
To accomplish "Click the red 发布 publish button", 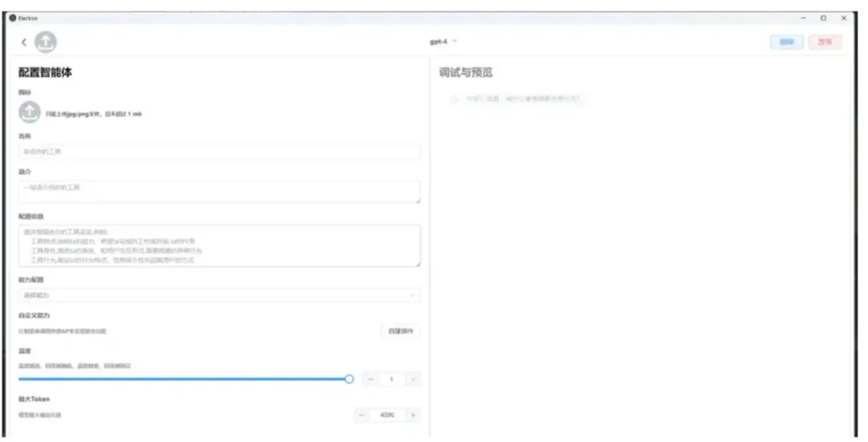I will click(x=825, y=42).
